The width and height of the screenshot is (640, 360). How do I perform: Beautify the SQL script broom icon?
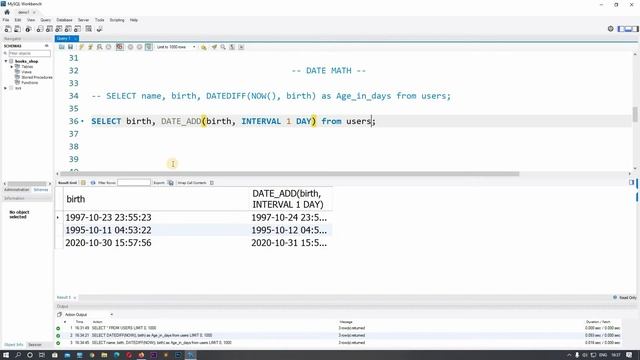coord(214,47)
